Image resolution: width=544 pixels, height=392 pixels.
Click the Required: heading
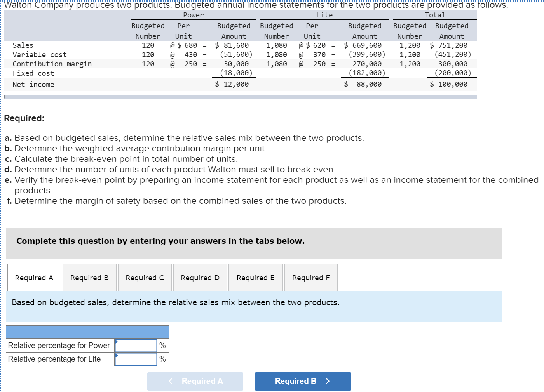pos(24,118)
